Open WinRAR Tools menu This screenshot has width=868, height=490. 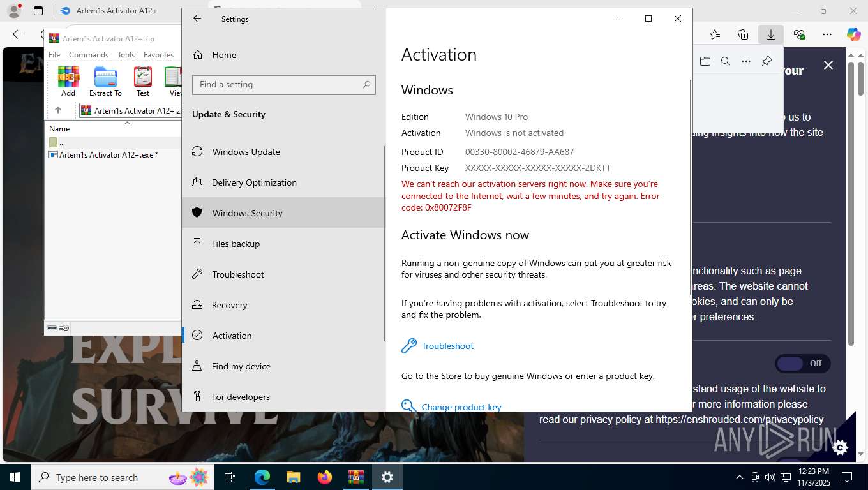pos(126,55)
